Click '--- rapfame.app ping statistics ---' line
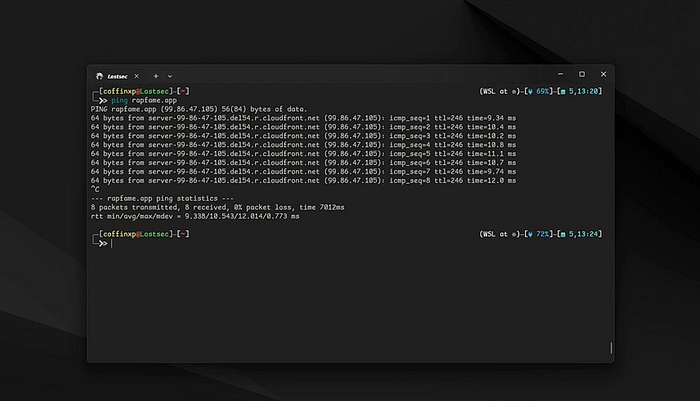The width and height of the screenshot is (700, 401). pyautogui.click(x=162, y=198)
